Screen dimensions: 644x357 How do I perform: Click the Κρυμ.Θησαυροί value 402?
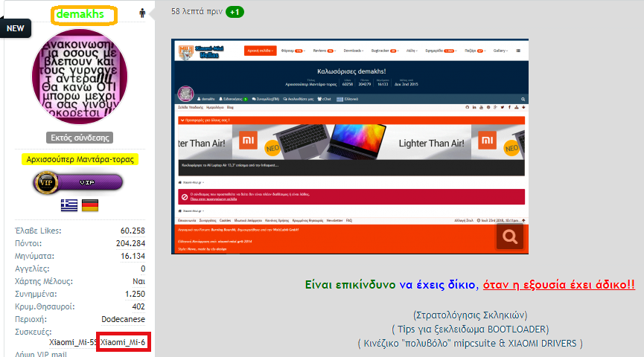[138, 306]
